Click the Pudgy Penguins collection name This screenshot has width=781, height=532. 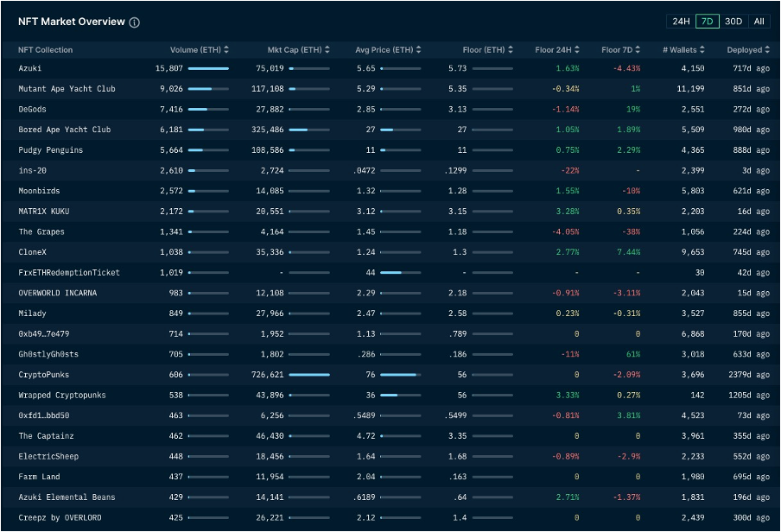(x=51, y=150)
